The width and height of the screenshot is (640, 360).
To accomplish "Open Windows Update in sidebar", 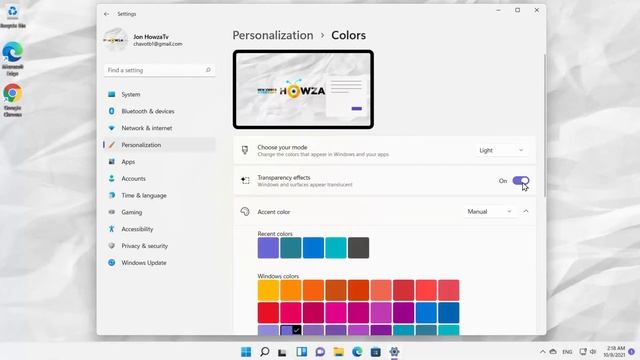I will point(160,263).
